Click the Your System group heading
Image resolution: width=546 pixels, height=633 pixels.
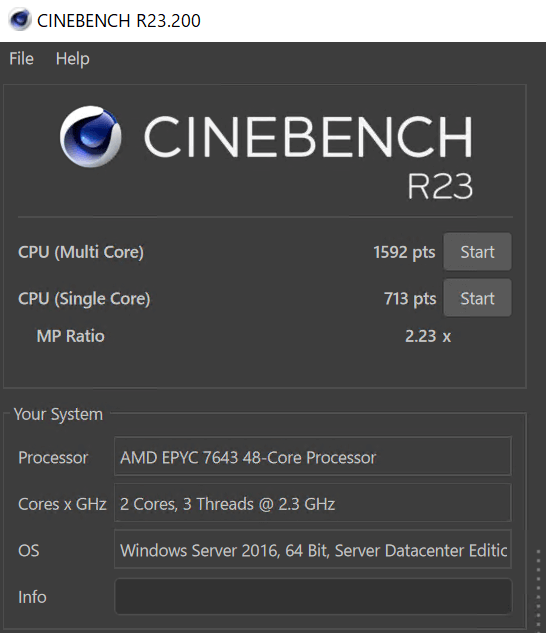58,414
